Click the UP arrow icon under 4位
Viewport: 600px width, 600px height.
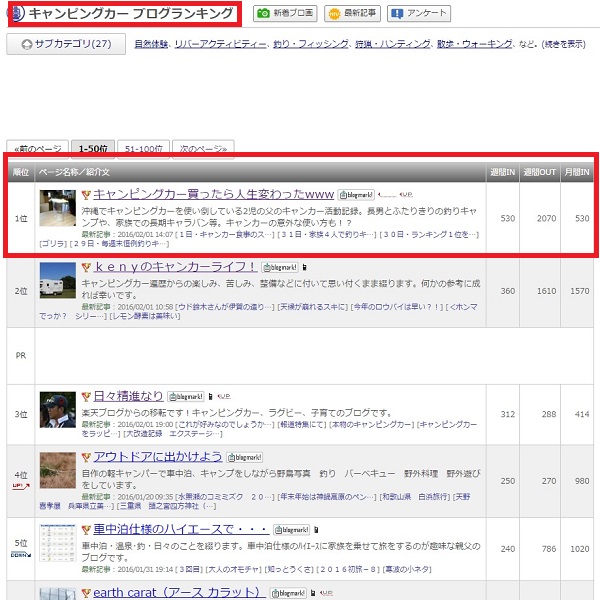[21, 486]
